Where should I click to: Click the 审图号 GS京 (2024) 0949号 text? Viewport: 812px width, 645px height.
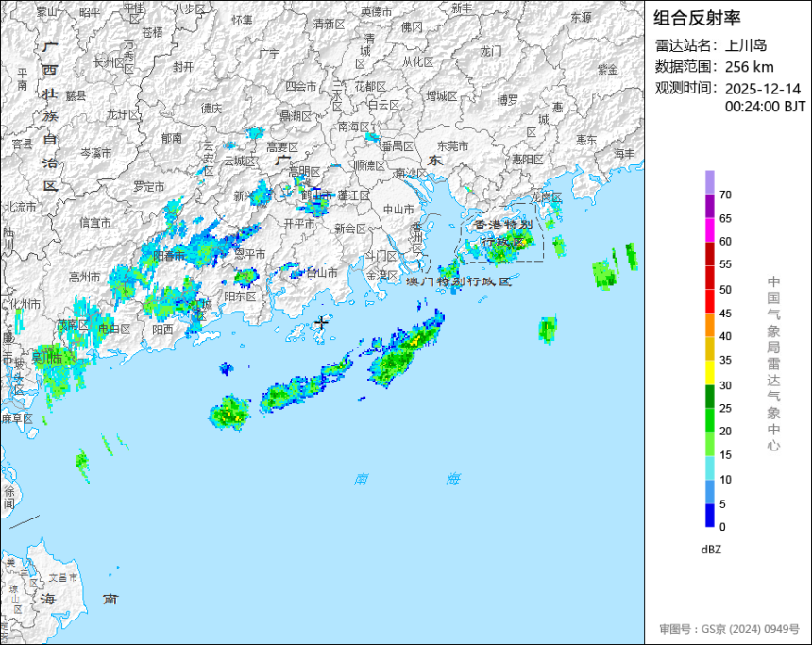point(730,629)
